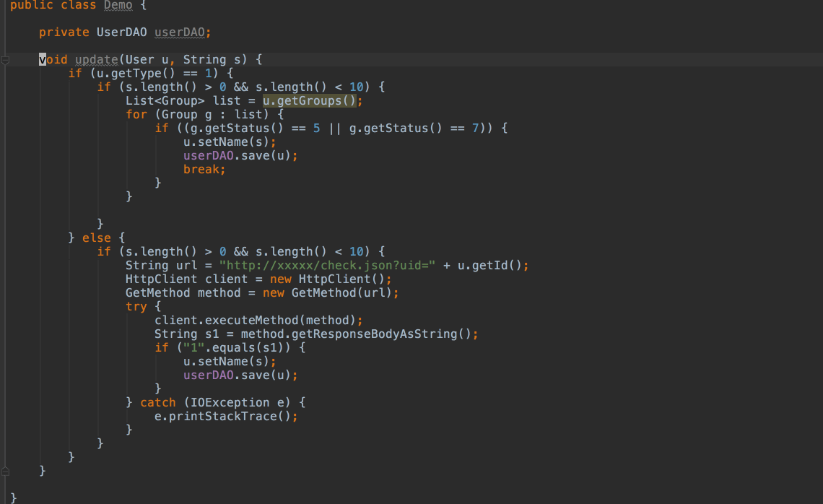Collapse the update method using the gutter fold marker

tap(4, 59)
